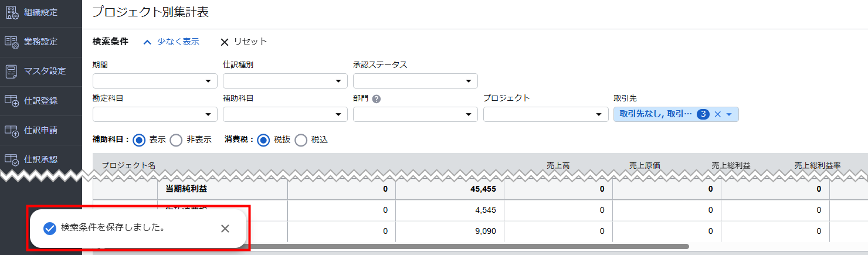Click the 組織設定 sidebar icon
This screenshot has width=868, height=255.
pyautogui.click(x=12, y=12)
